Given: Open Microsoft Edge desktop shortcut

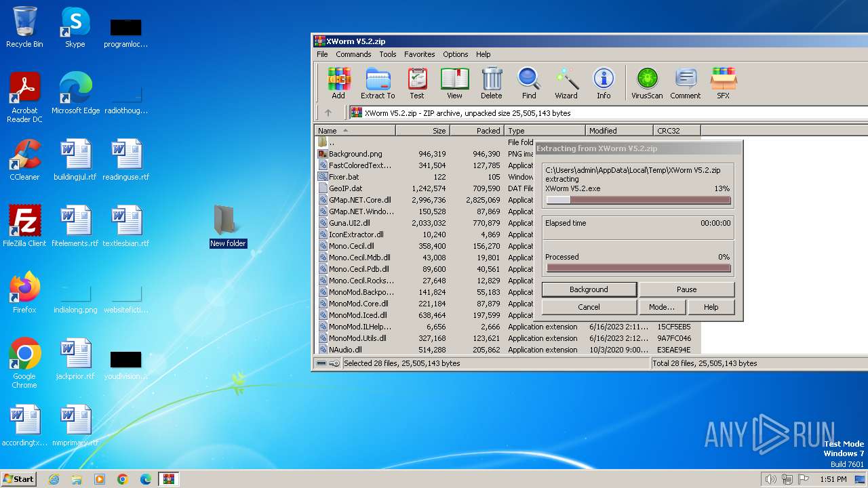Looking at the screenshot, I should tap(75, 94).
